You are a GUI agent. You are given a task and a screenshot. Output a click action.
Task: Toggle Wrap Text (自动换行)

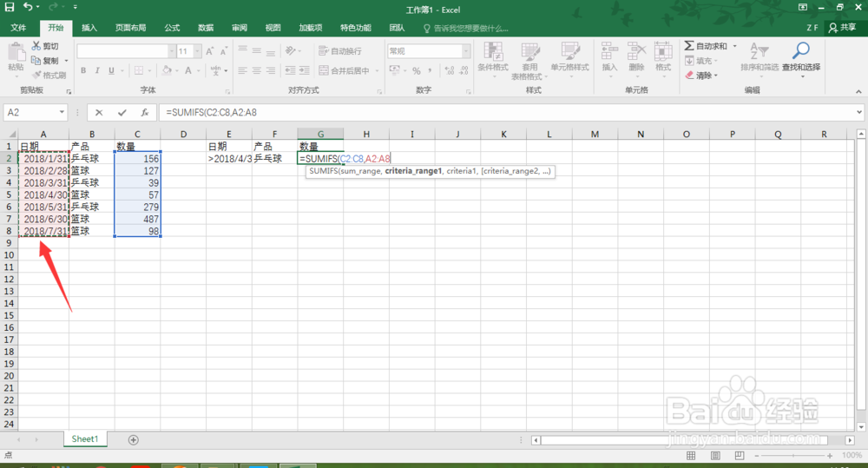pos(340,51)
